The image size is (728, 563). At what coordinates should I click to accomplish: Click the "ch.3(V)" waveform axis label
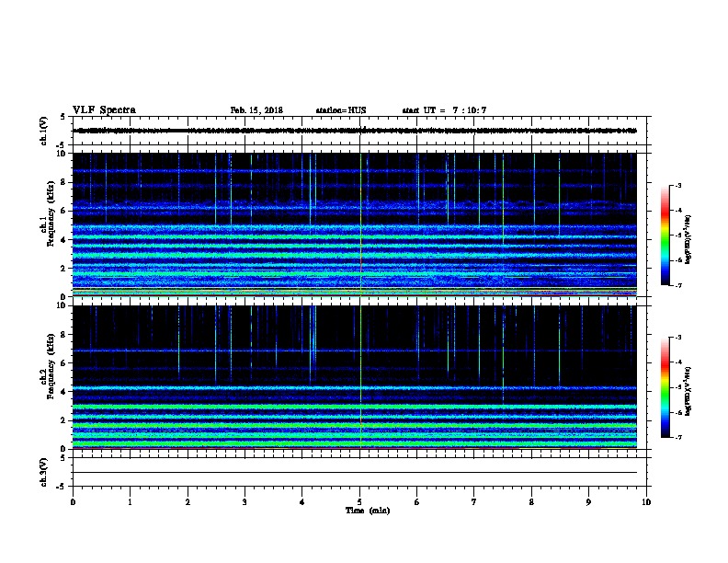(x=43, y=472)
